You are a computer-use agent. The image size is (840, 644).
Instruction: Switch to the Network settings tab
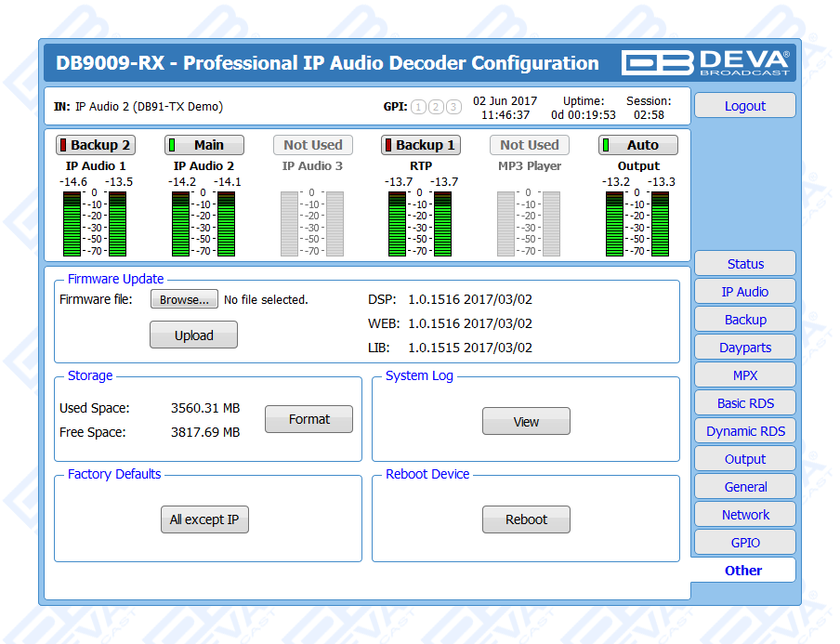[x=745, y=515]
